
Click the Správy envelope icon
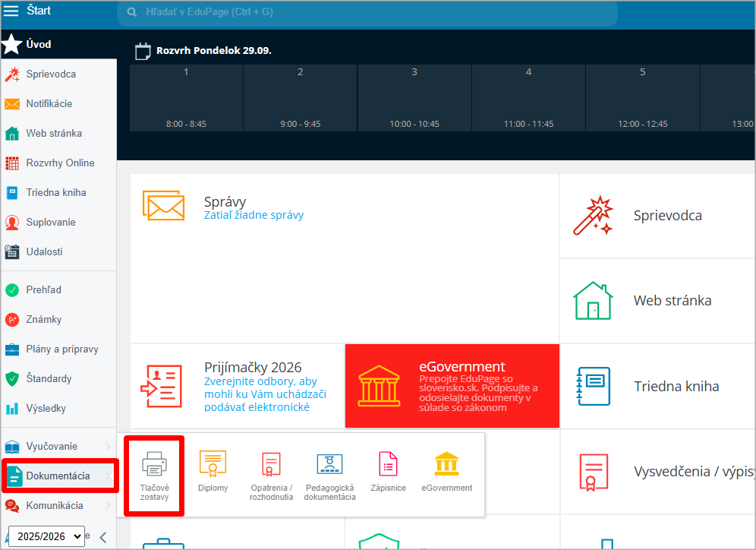163,205
